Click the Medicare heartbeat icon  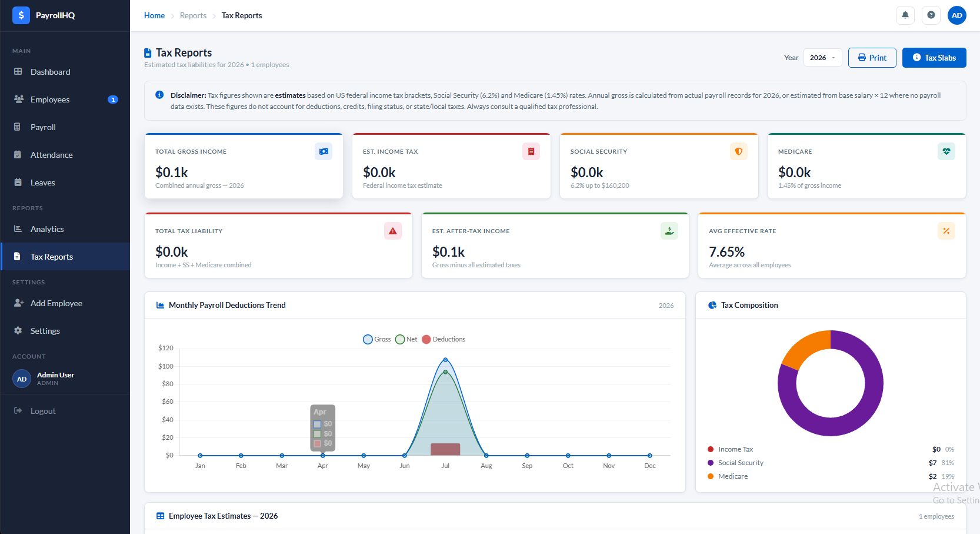coord(946,151)
